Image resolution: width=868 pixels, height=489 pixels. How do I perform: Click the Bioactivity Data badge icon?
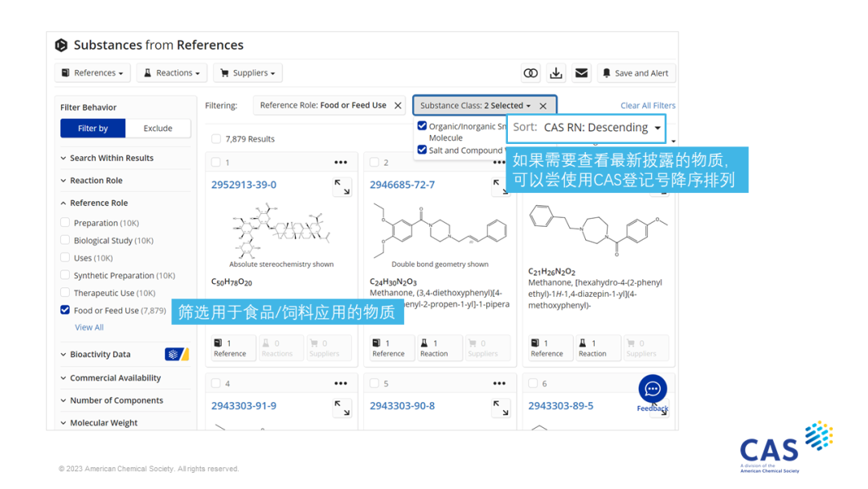(x=177, y=355)
